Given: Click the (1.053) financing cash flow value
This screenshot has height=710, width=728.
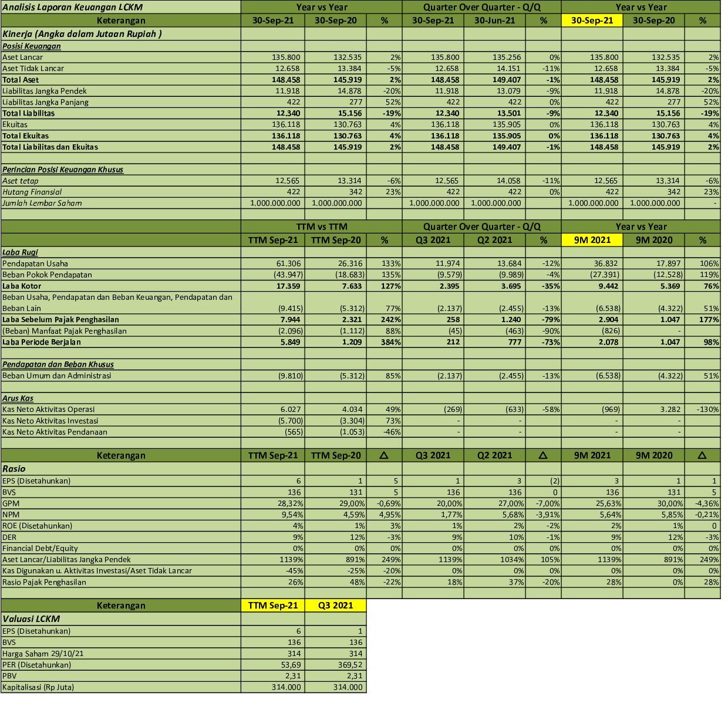Looking at the screenshot, I should 352,432.
